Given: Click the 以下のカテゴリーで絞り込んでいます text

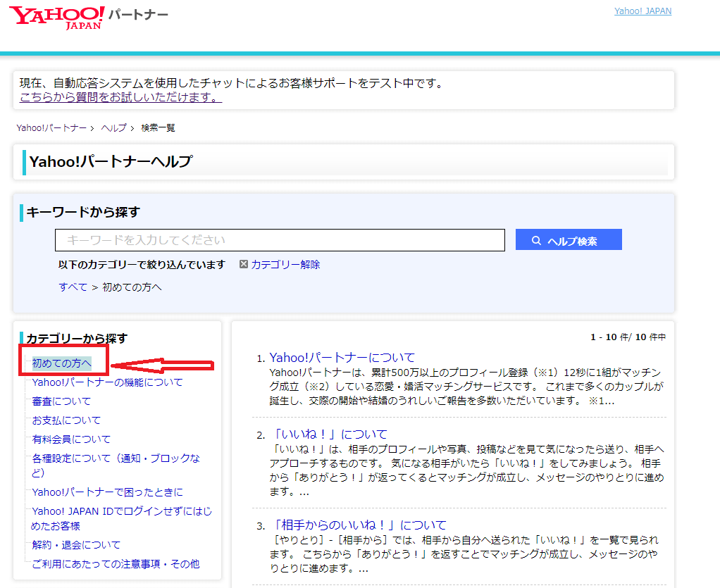Looking at the screenshot, I should click(142, 264).
